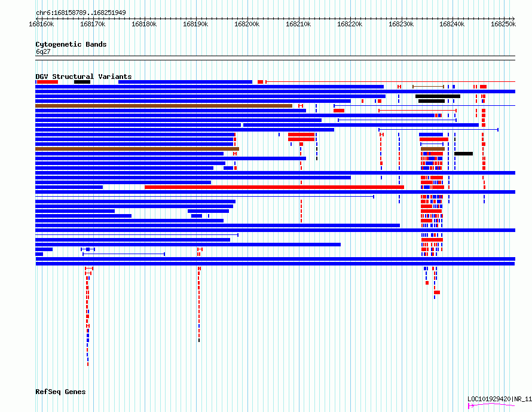This screenshot has height=412, width=532.
Task: Click the 168250k ruler label
Action: click(x=503, y=24)
